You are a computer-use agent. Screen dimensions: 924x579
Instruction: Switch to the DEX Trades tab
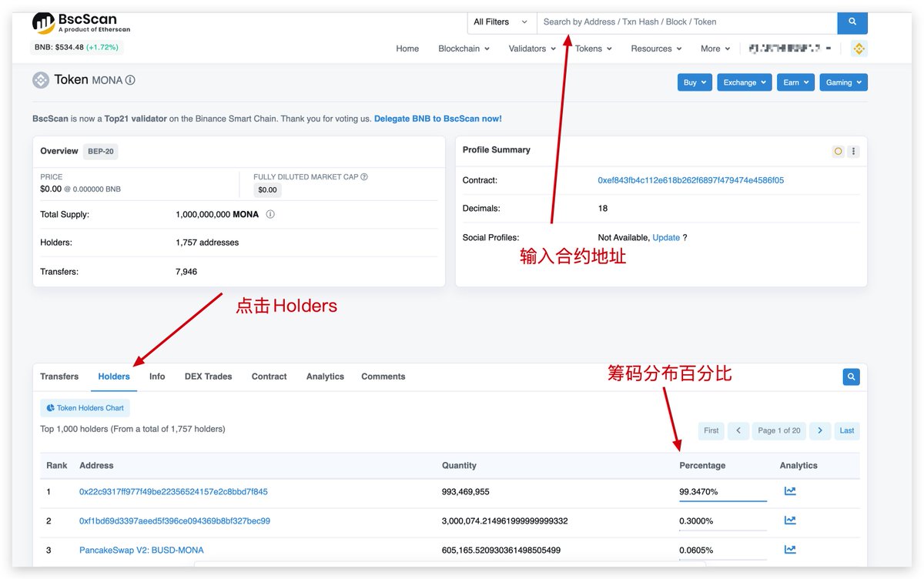click(x=207, y=377)
